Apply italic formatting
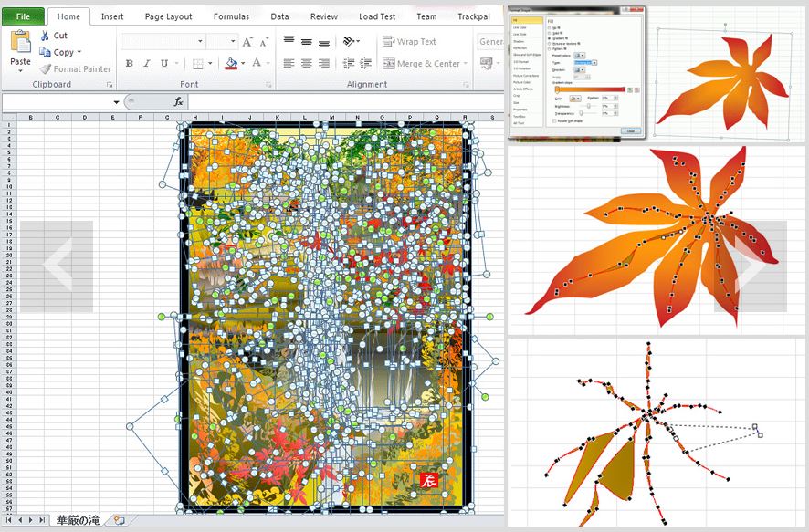 pos(146,64)
